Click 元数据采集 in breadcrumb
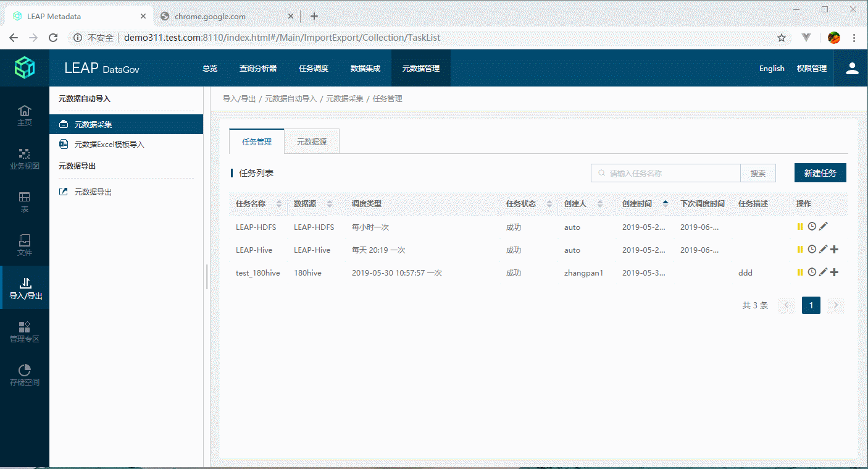Screen dimensions: 868x469 click(x=344, y=98)
